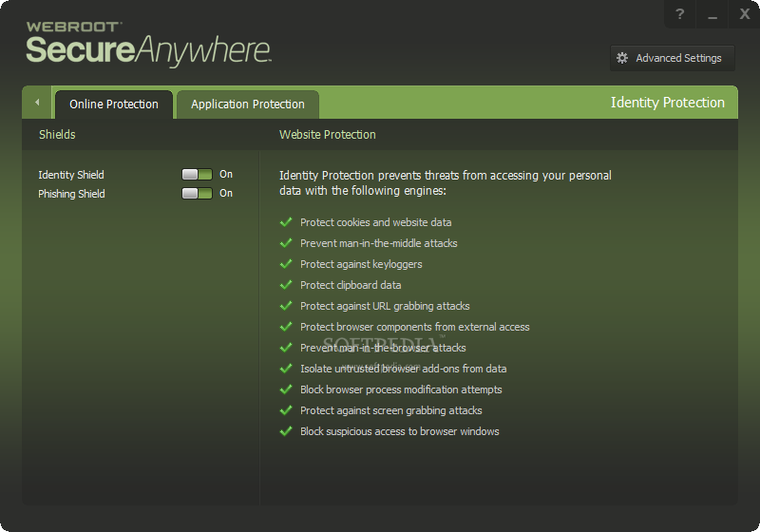Click the Webroot SecureAnywhere logo
This screenshot has height=532, width=760.
coord(148,44)
